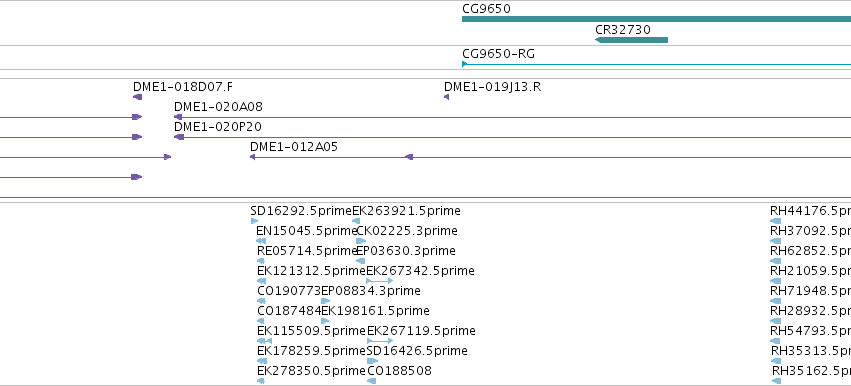
Task: Click the DME1-018D07.F arrow glyph
Action: [x=137, y=97]
